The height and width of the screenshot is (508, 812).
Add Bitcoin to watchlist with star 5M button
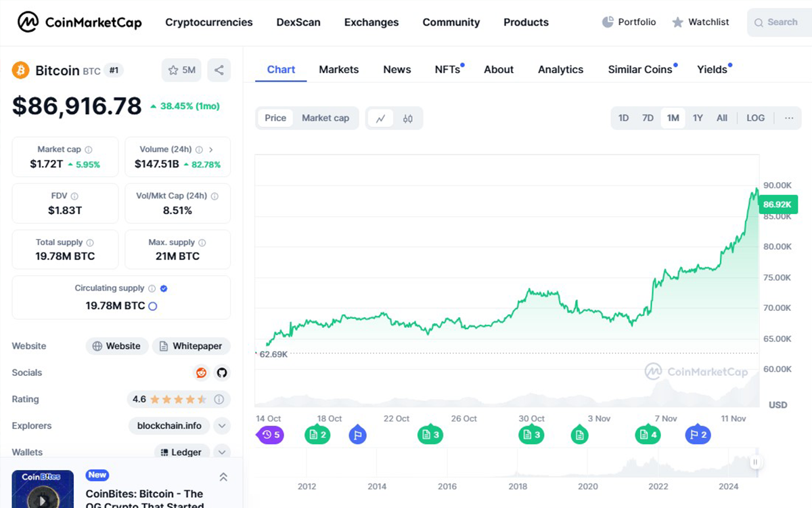(181, 70)
